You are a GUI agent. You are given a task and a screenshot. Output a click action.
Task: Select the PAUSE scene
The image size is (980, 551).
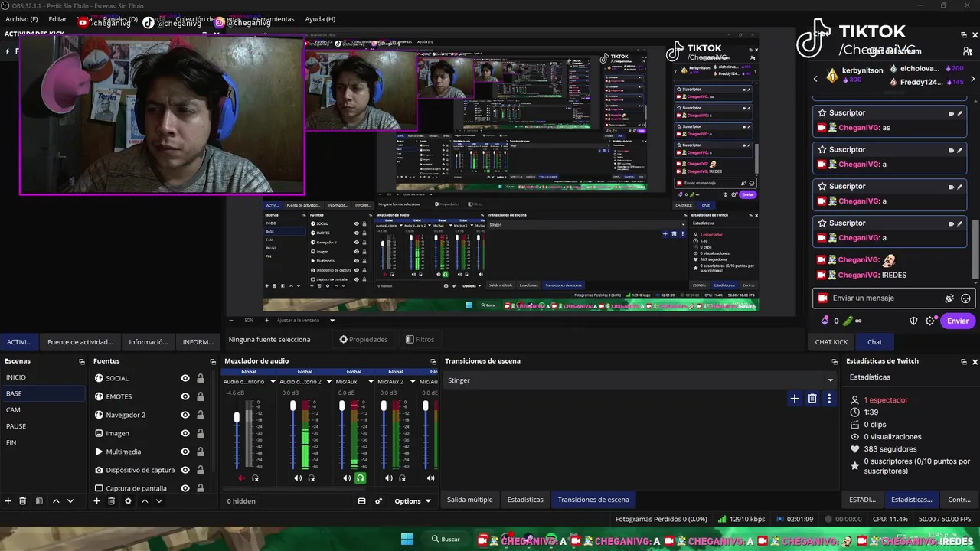pos(43,426)
